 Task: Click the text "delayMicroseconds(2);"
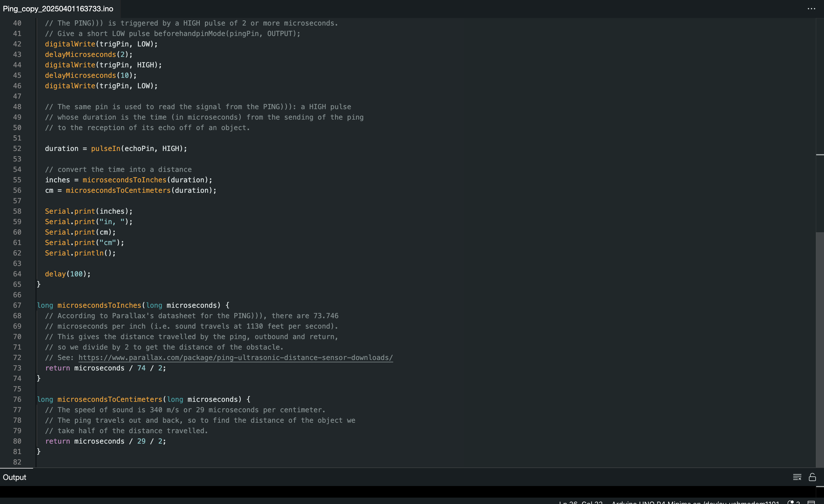point(89,55)
